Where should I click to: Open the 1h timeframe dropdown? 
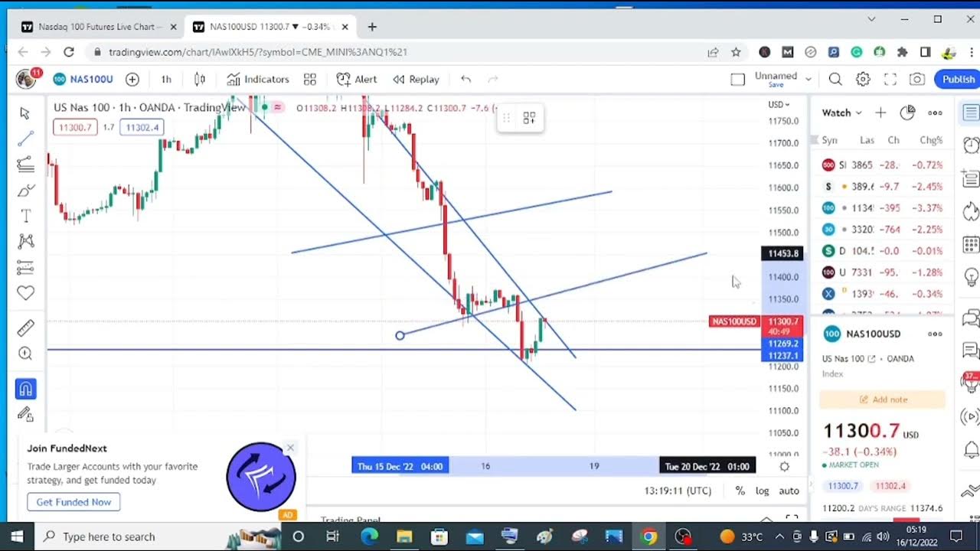point(165,79)
